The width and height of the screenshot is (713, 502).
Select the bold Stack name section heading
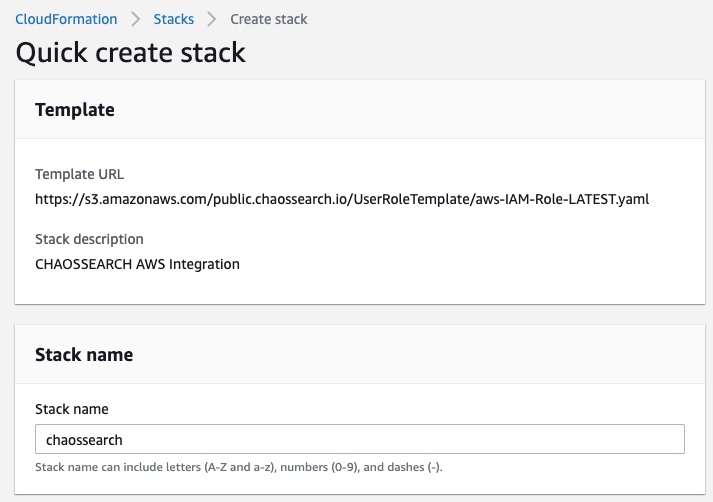tap(84, 354)
